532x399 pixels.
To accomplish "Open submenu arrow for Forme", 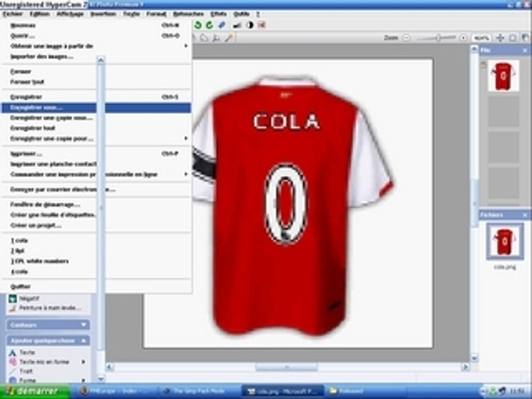I will coord(83,380).
